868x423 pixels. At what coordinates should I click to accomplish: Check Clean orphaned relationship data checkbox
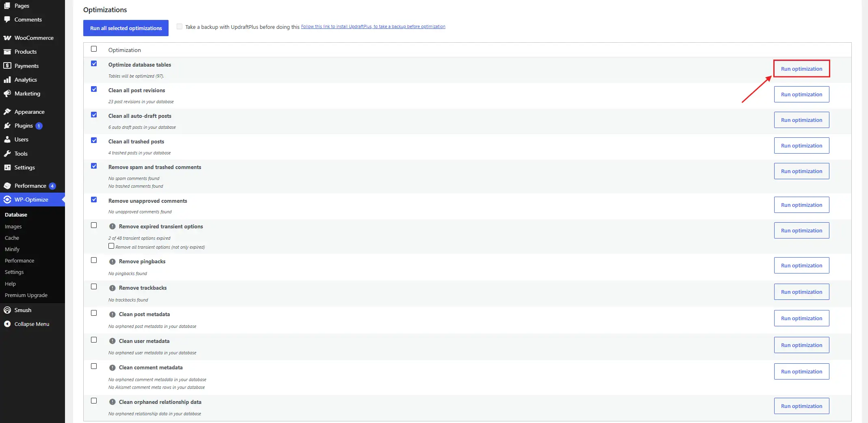(94, 401)
